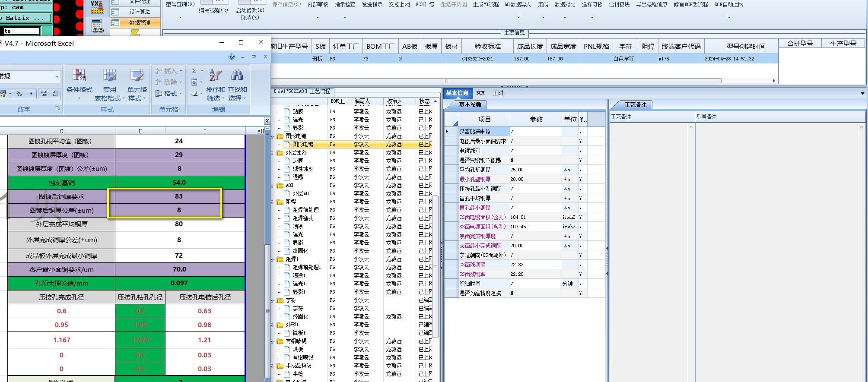This screenshot has width=868, height=382.
Task: Click Excel cell showing 83 for 图镀后铜厚要求
Action: (179, 196)
